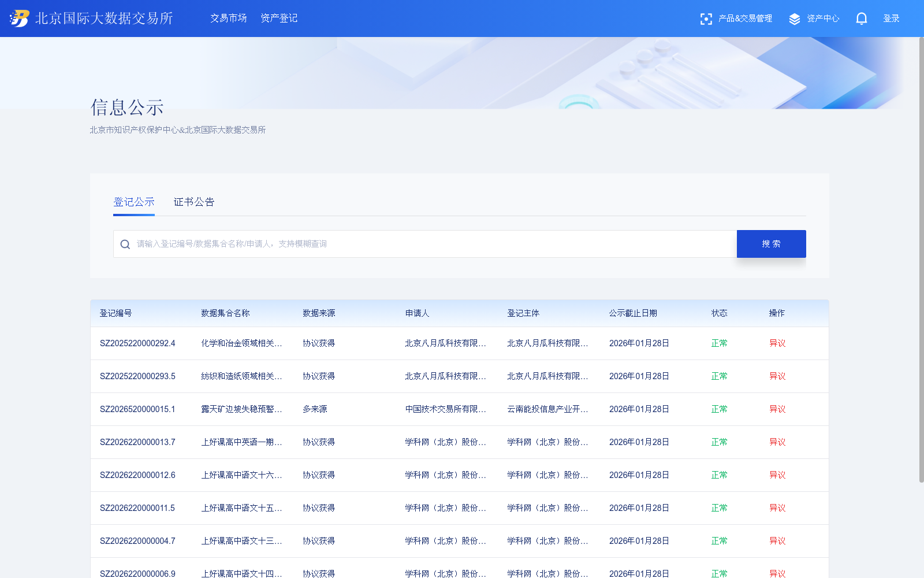Click the 操作 column header

777,313
